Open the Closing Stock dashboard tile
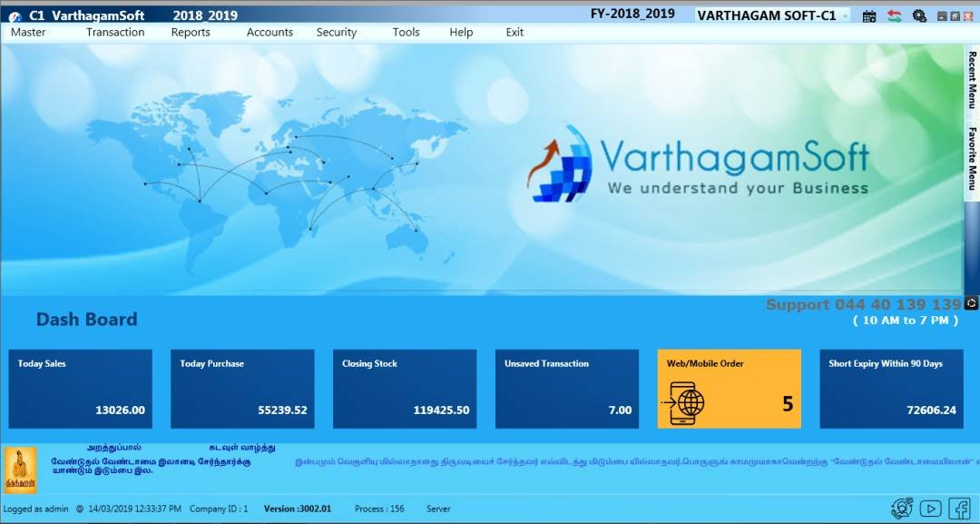 point(405,388)
